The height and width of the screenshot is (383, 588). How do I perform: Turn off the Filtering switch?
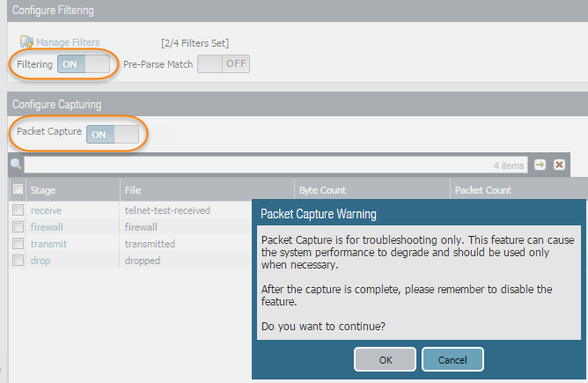point(85,64)
